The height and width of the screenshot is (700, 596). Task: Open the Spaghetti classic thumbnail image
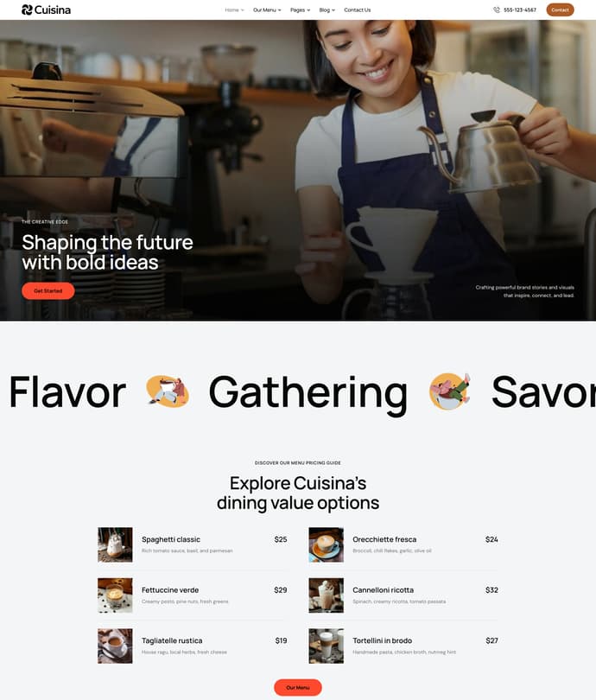pyautogui.click(x=115, y=544)
